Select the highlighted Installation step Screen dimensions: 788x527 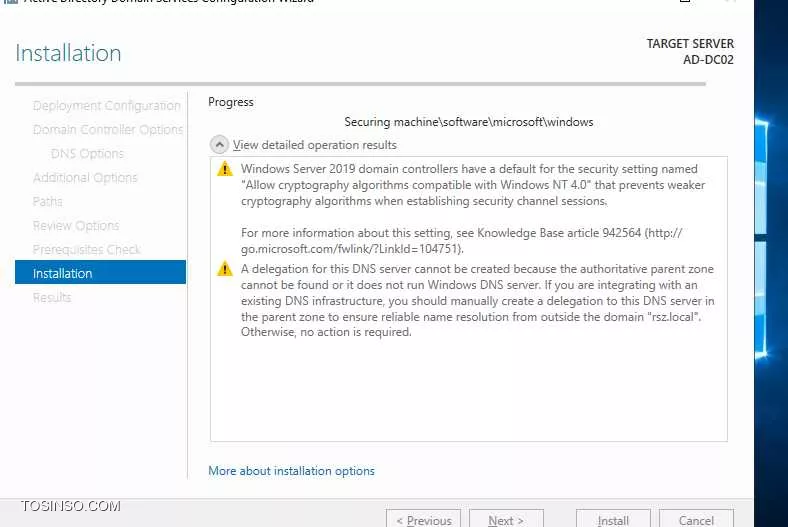pos(101,272)
